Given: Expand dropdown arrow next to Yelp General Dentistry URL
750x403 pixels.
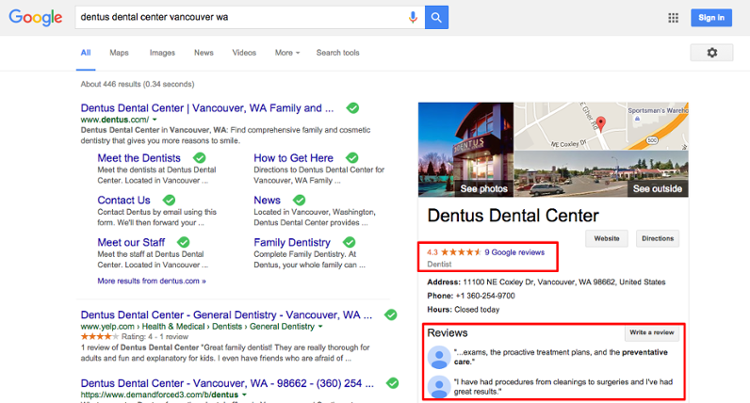Looking at the screenshot, I should [x=320, y=327].
